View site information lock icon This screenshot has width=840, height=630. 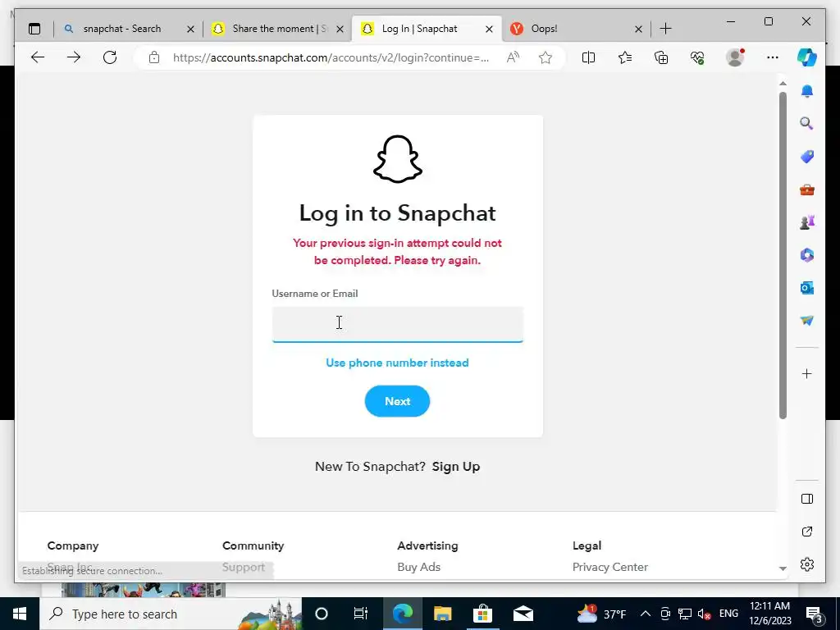[153, 57]
